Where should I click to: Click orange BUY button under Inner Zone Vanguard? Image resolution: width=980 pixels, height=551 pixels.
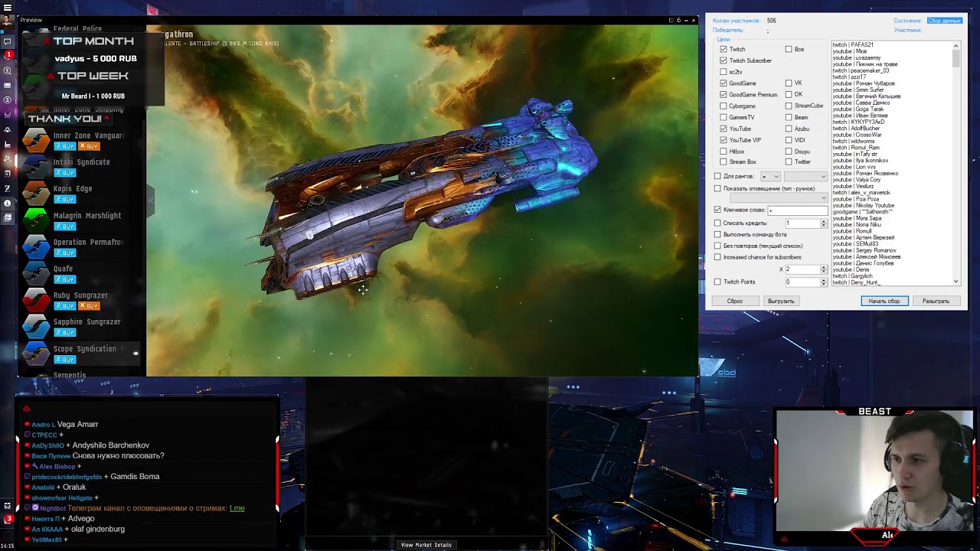(x=89, y=146)
